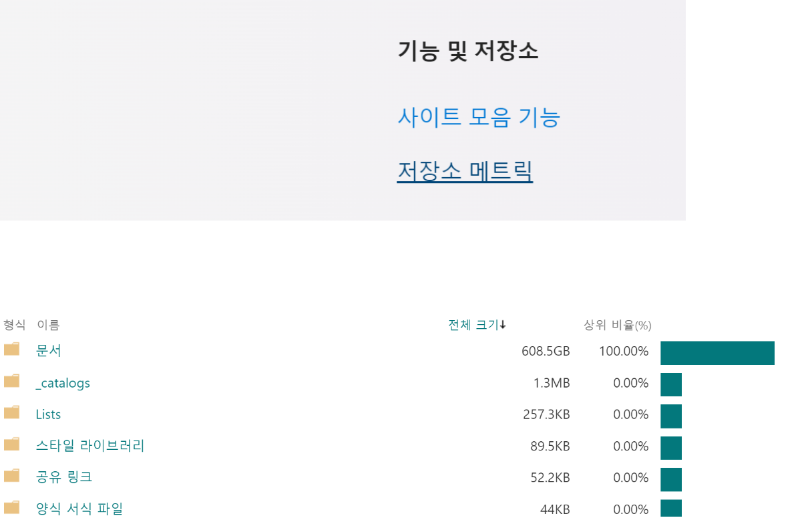This screenshot has height=520, width=812.
Task: Open the 저장소 메트릭 link
Action: click(465, 171)
